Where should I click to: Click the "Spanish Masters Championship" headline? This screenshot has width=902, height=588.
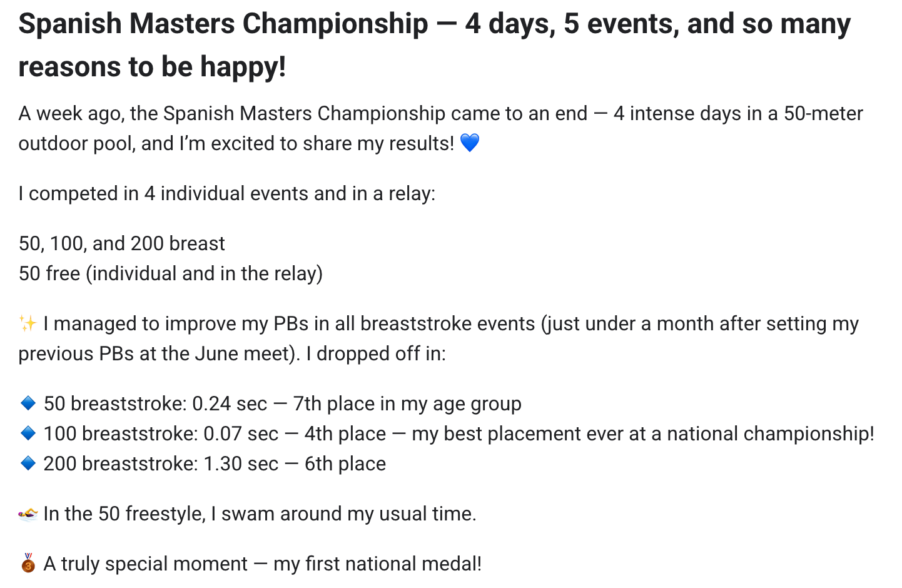tap(223, 24)
